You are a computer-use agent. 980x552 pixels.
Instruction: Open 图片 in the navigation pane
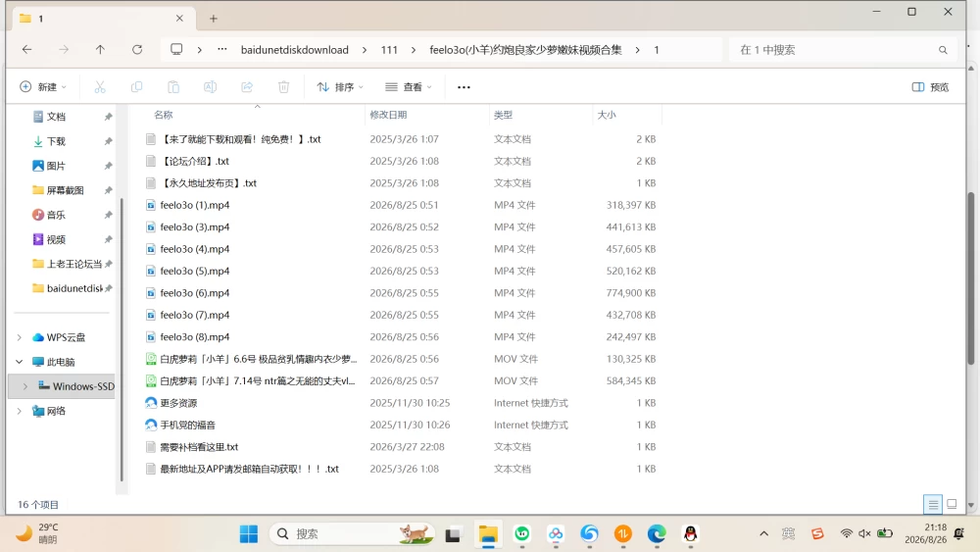56,166
